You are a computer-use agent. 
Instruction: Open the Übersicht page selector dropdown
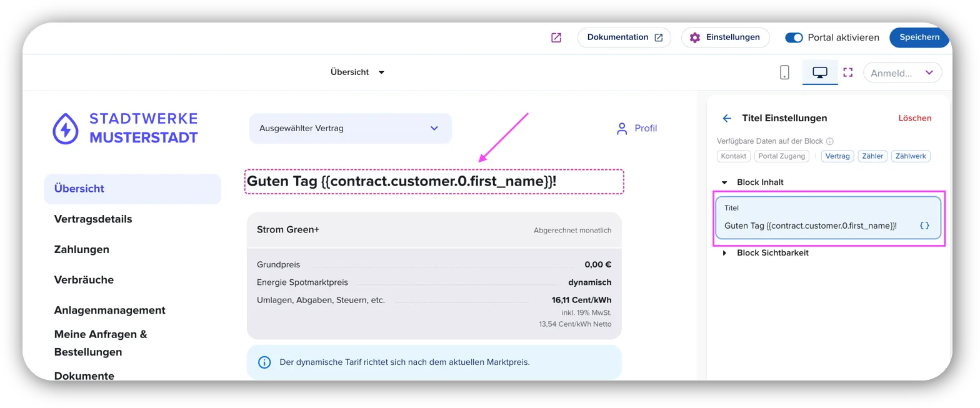[357, 72]
